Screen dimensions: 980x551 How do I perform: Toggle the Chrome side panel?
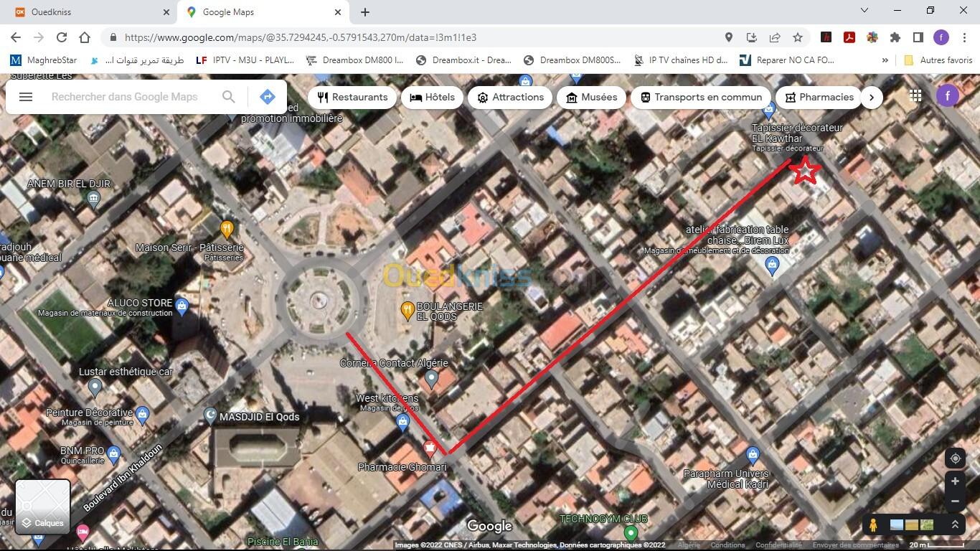918,37
